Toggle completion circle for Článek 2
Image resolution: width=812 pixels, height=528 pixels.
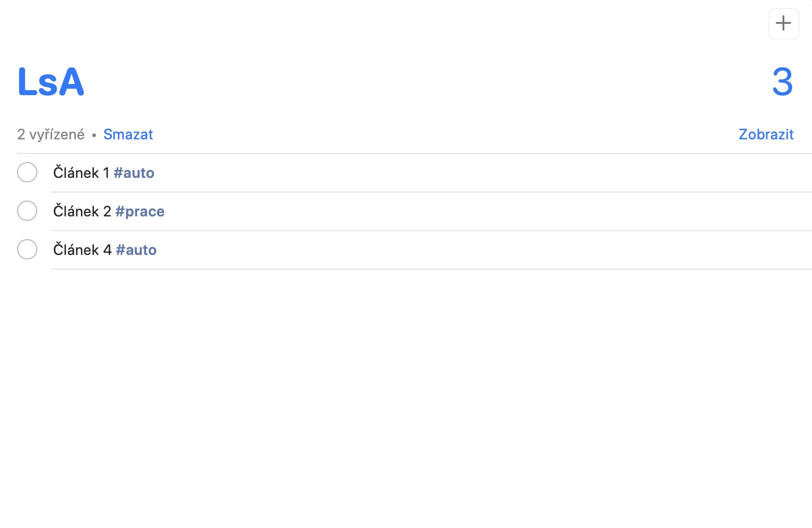pyautogui.click(x=27, y=211)
